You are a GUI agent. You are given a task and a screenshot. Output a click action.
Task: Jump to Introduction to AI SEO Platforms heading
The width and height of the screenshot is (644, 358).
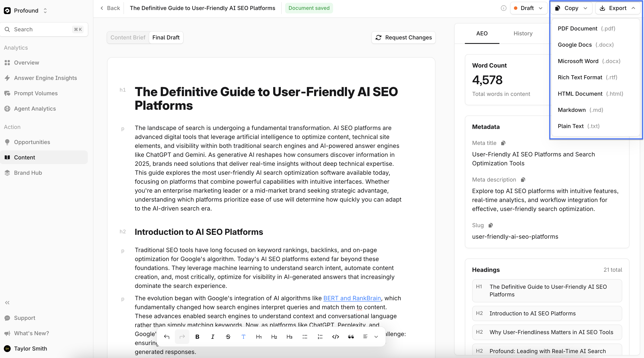(x=547, y=313)
